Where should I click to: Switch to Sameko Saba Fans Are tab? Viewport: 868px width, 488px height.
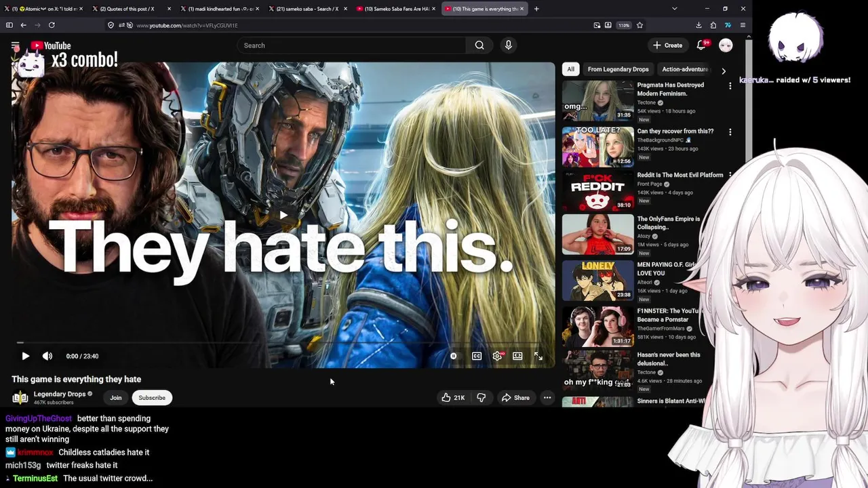[x=396, y=9]
